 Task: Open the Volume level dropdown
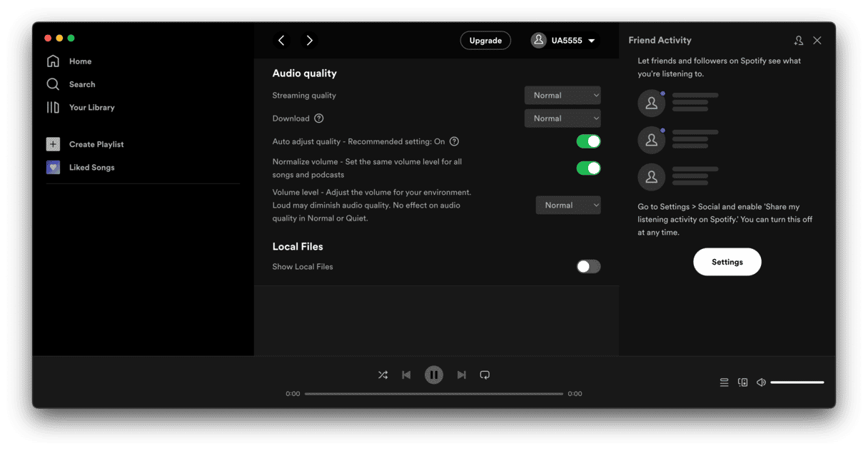tap(568, 206)
